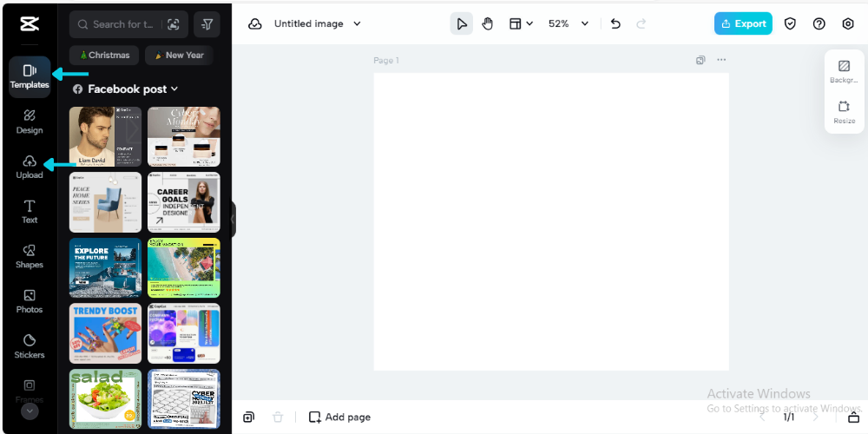Choose the Cyber Monday skincare template
The width and height of the screenshot is (868, 434).
tap(184, 137)
